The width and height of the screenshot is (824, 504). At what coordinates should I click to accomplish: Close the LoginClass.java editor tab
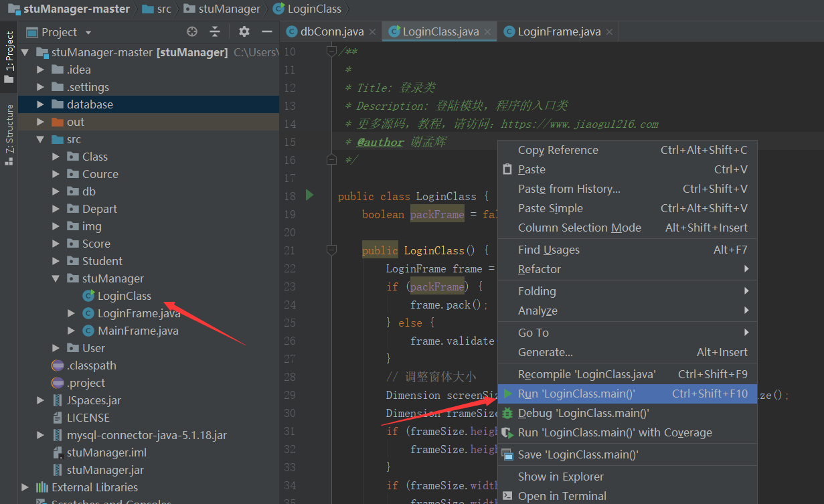pyautogui.click(x=488, y=31)
